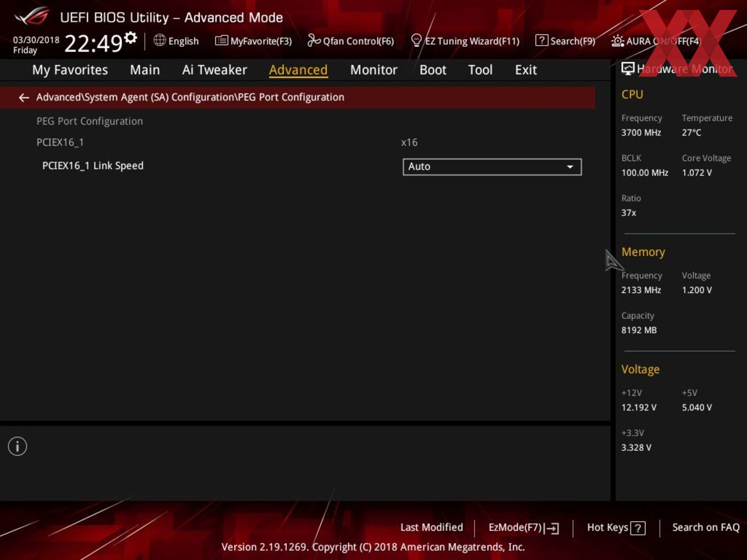The width and height of the screenshot is (747, 560).
Task: Select English language option
Action: 183,41
